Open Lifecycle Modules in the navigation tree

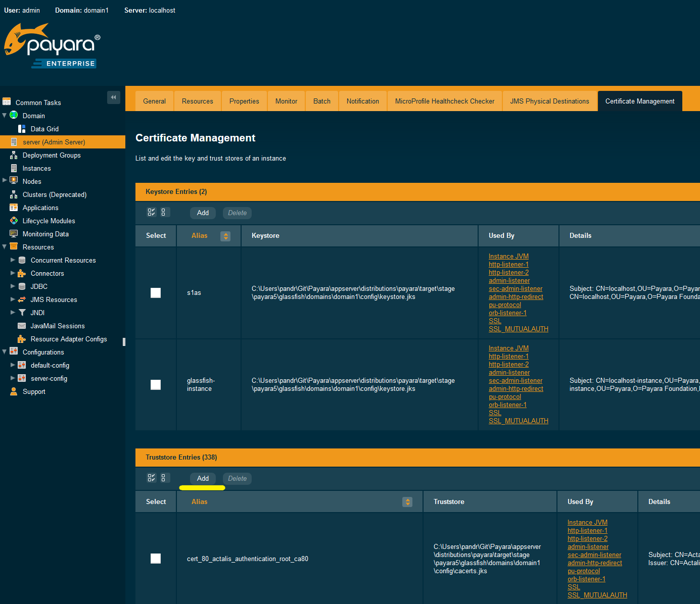[x=48, y=221]
